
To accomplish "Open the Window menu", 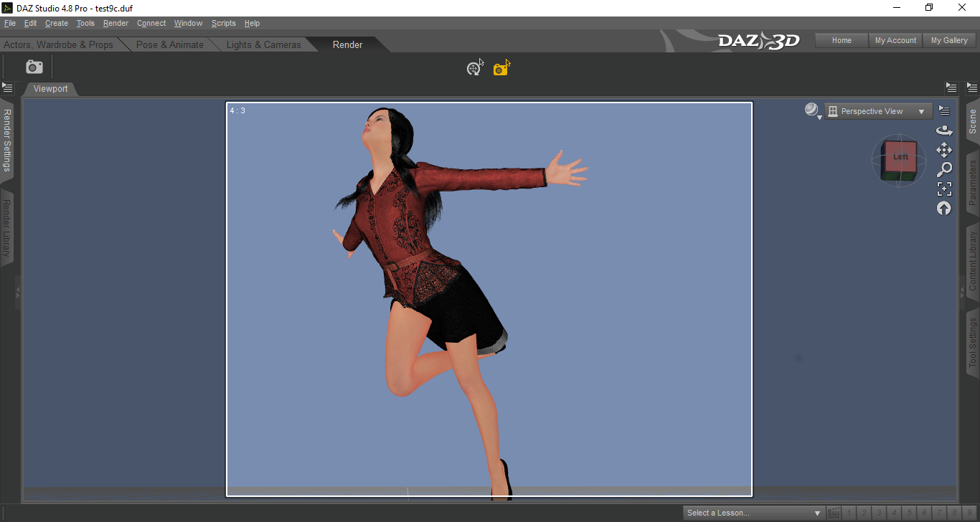I will tap(188, 23).
